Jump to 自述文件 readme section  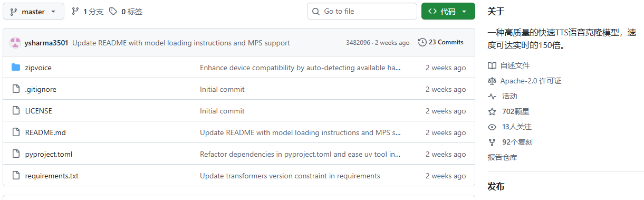[515, 65]
